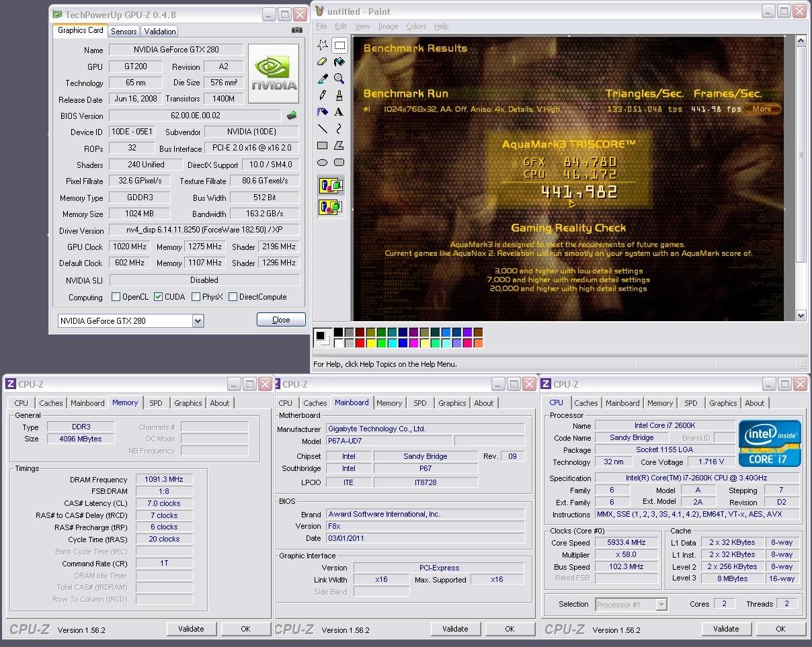Choose the Polygon shape tool
The width and height of the screenshot is (812, 647).
click(339, 146)
